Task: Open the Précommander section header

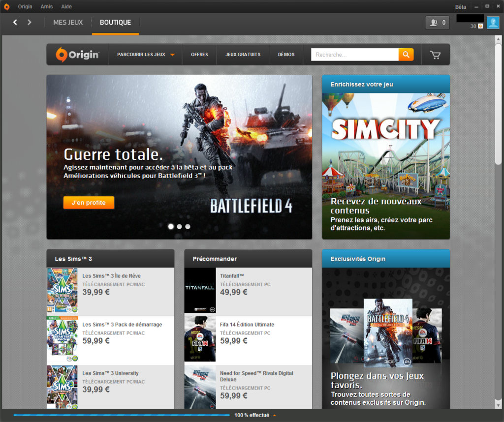Action: coord(248,259)
